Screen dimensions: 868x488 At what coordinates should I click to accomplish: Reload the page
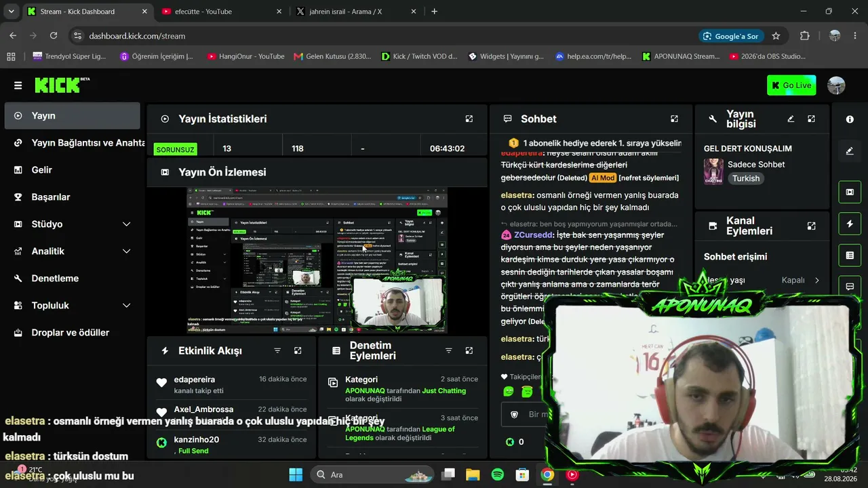54,36
